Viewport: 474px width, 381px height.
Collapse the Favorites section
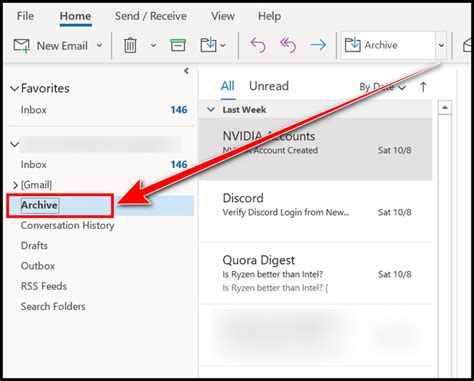[14, 89]
